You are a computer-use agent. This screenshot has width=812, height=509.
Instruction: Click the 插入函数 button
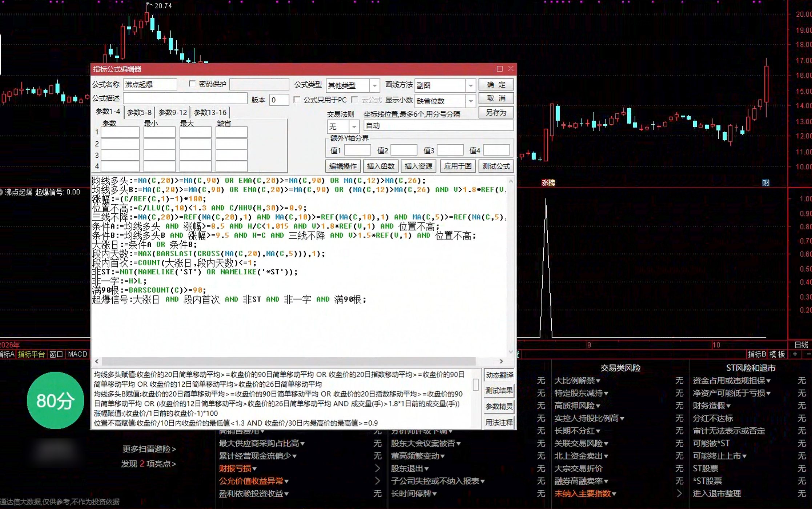381,166
